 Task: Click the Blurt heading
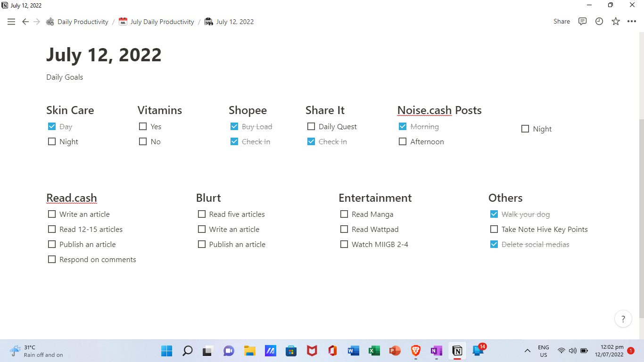(208, 198)
